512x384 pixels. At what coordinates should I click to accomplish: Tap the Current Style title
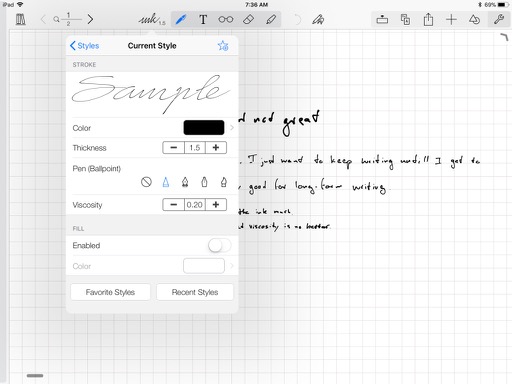point(152,46)
